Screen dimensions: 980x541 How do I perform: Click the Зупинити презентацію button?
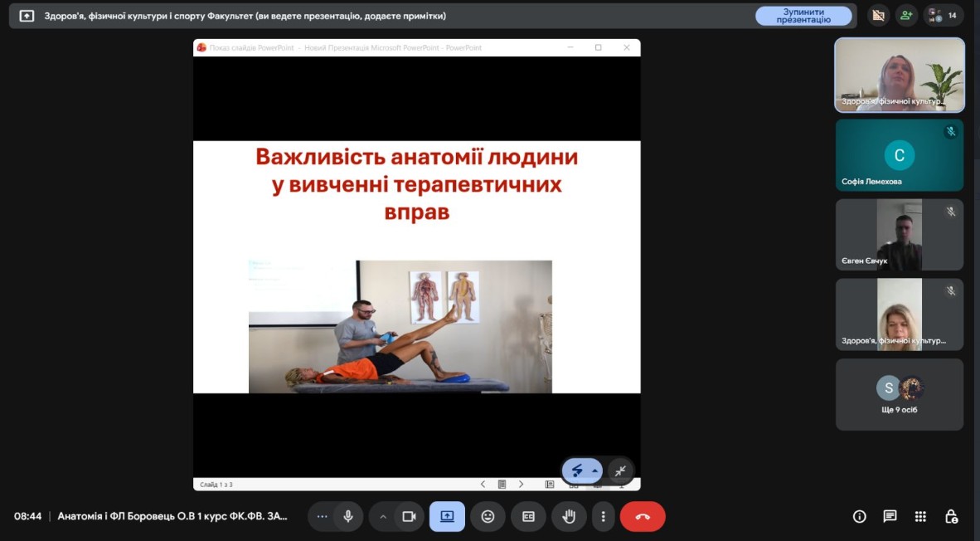(x=802, y=15)
